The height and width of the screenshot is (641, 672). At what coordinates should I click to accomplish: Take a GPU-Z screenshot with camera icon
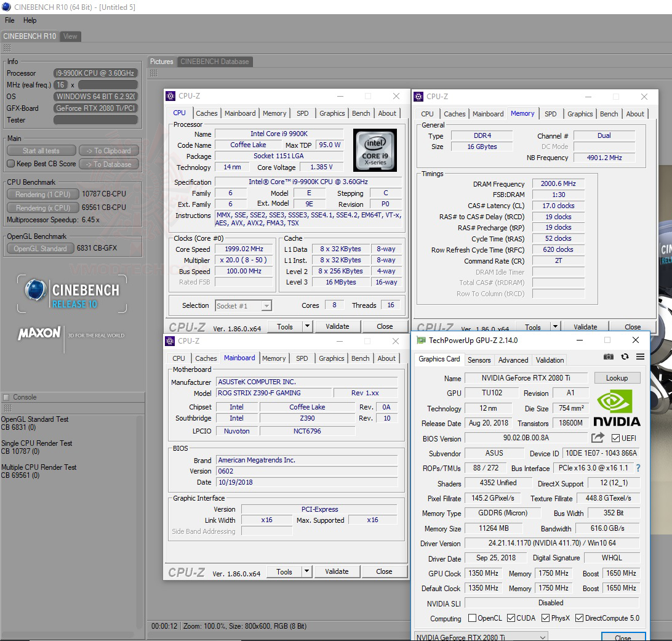pyautogui.click(x=609, y=357)
